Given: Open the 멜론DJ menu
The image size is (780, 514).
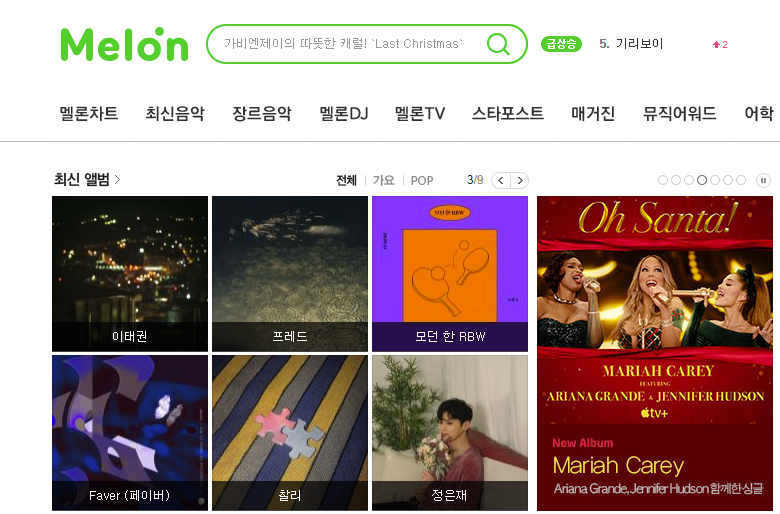Looking at the screenshot, I should click(x=343, y=113).
